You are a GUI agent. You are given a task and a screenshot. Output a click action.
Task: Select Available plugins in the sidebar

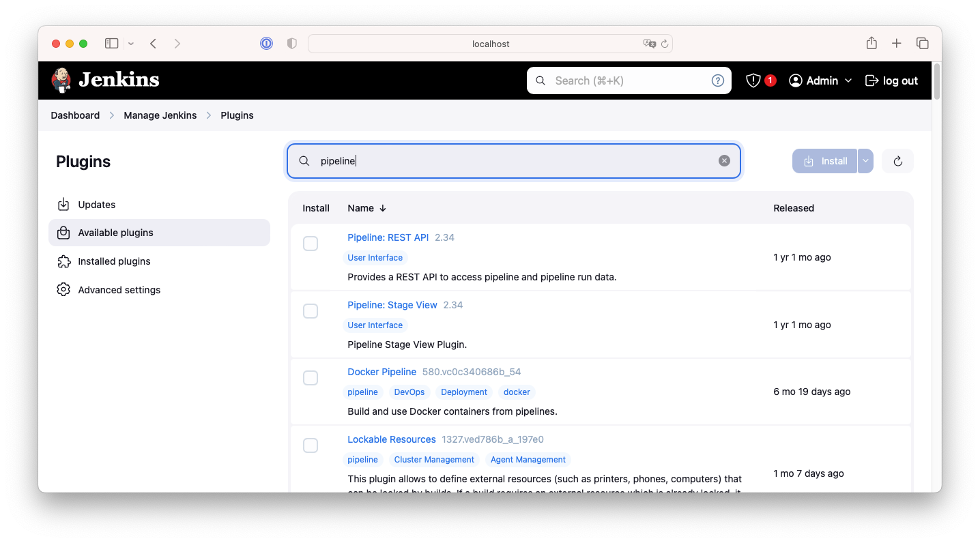(x=159, y=233)
